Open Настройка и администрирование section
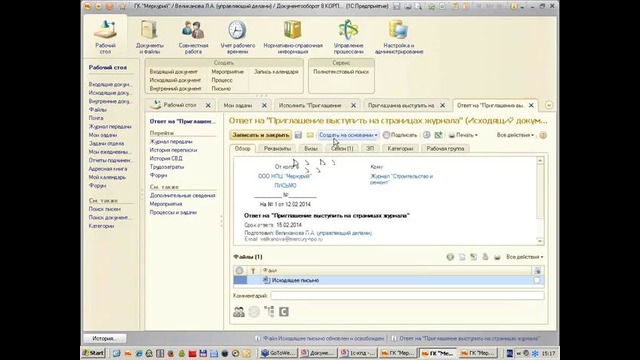Image resolution: width=640 pixels, height=360 pixels. click(399, 37)
